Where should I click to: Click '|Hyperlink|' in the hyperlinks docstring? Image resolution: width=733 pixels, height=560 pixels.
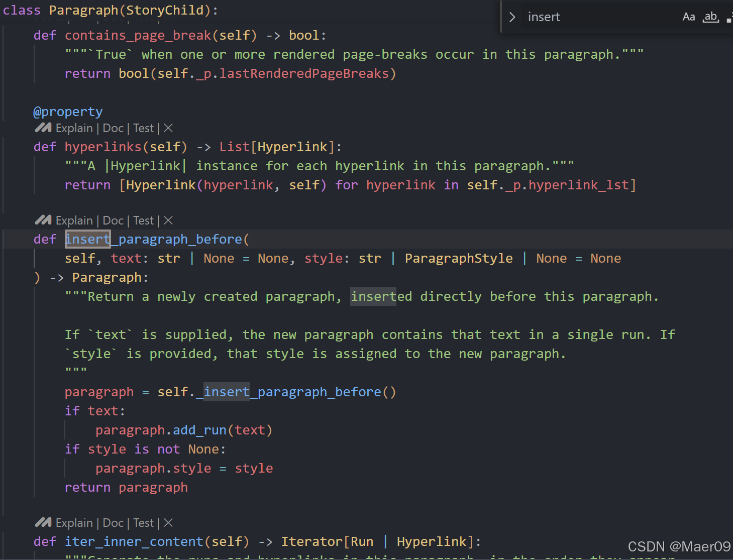coord(146,166)
